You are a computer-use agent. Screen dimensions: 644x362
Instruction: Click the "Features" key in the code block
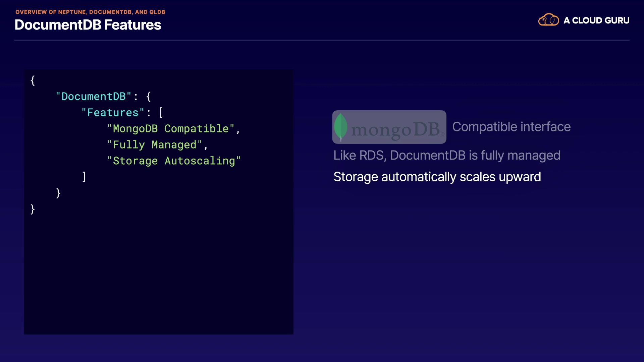(113, 113)
